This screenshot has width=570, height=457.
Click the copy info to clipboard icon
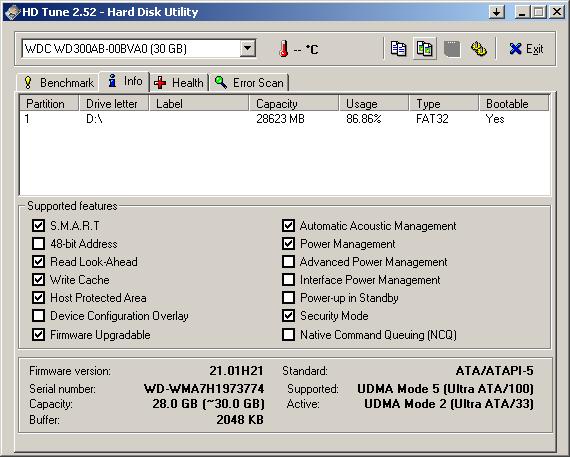pyautogui.click(x=398, y=49)
